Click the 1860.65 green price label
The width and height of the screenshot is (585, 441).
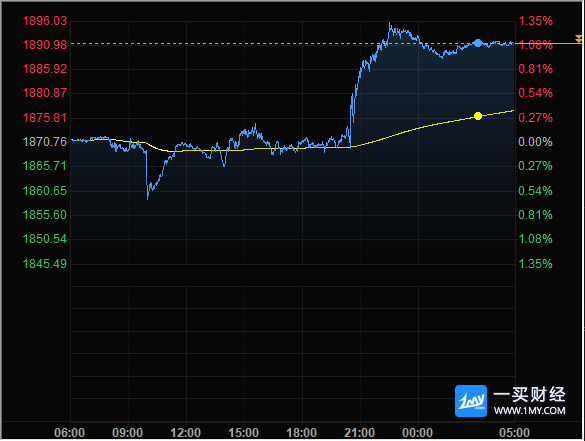pos(45,191)
